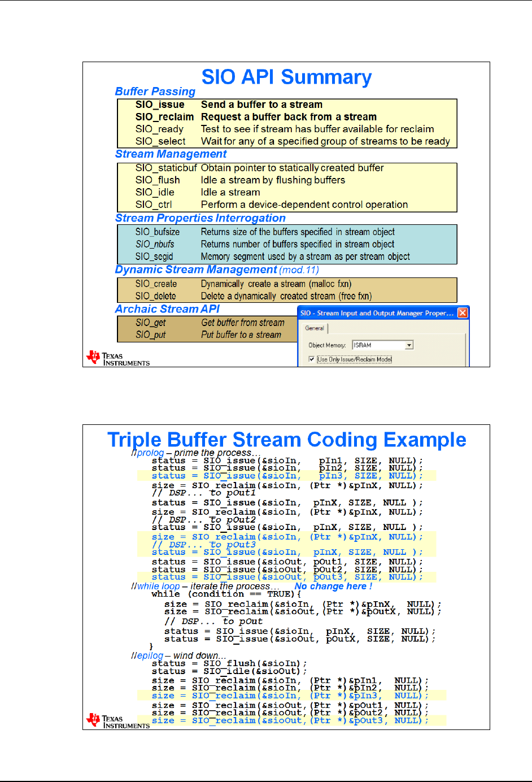Screen dimensions: 532x782
Task: Click 'Put buffer to a stream' description
Action: point(241,335)
